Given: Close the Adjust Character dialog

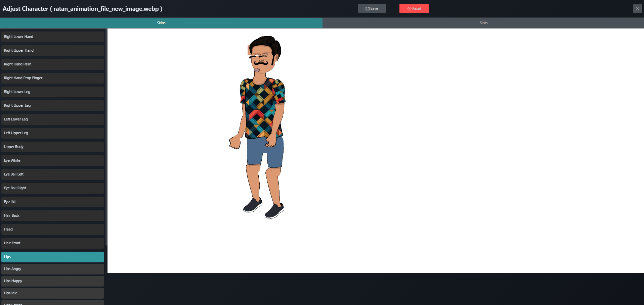Looking at the screenshot, I should [637, 8].
